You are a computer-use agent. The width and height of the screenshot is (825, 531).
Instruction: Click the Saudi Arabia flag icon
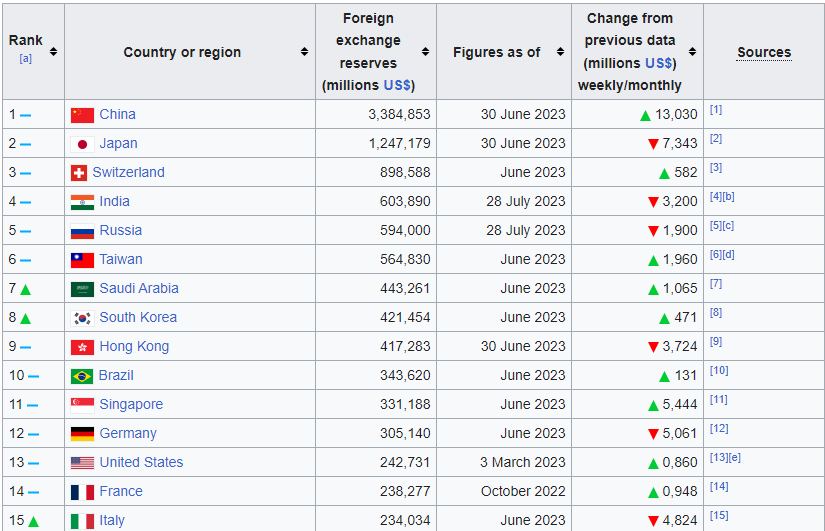pos(82,289)
